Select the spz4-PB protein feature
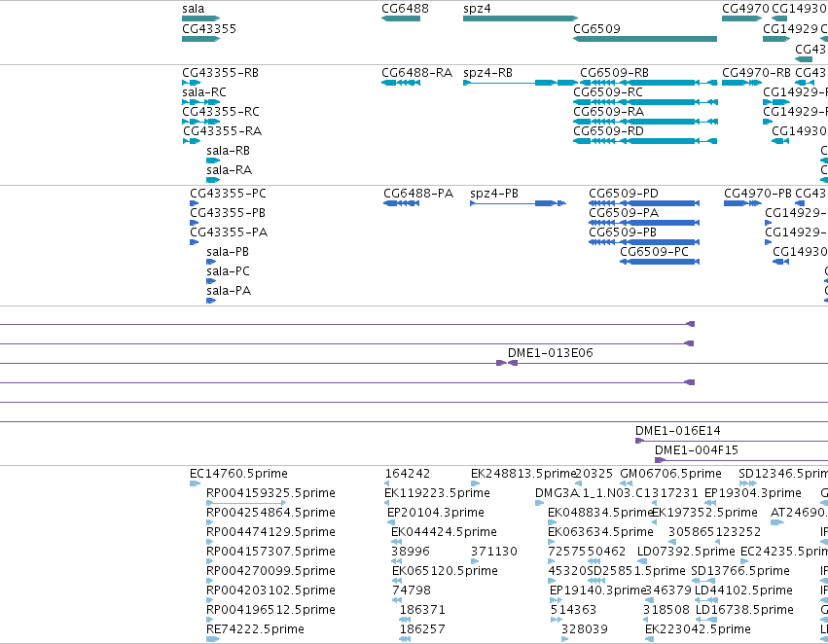The image size is (828, 644). click(x=518, y=203)
